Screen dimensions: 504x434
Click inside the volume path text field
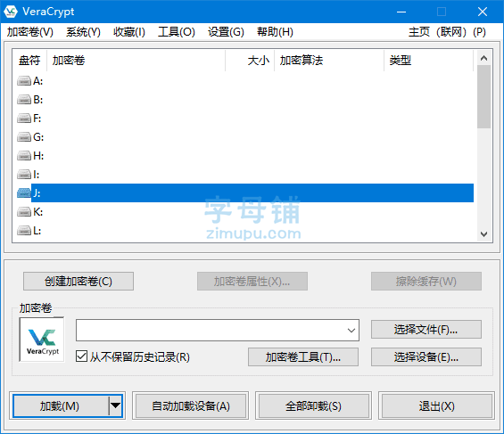click(x=211, y=330)
